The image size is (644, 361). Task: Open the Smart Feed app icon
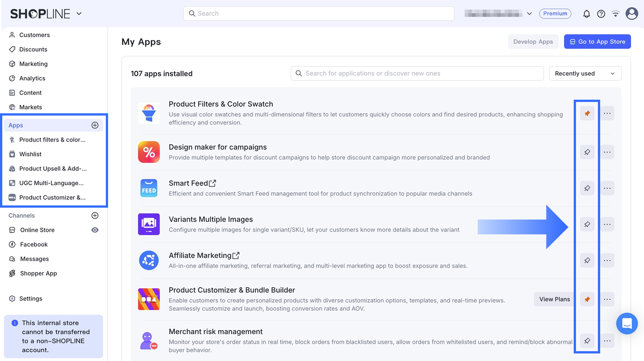[x=149, y=188]
